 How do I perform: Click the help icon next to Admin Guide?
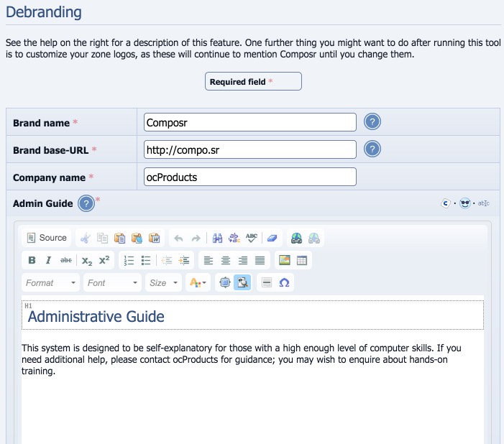[86, 203]
